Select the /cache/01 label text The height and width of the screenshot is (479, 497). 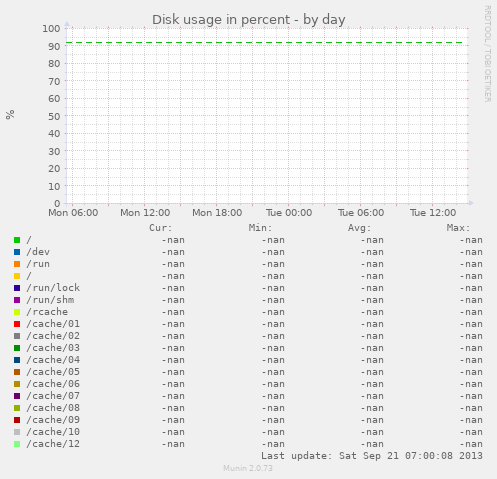tap(53, 324)
